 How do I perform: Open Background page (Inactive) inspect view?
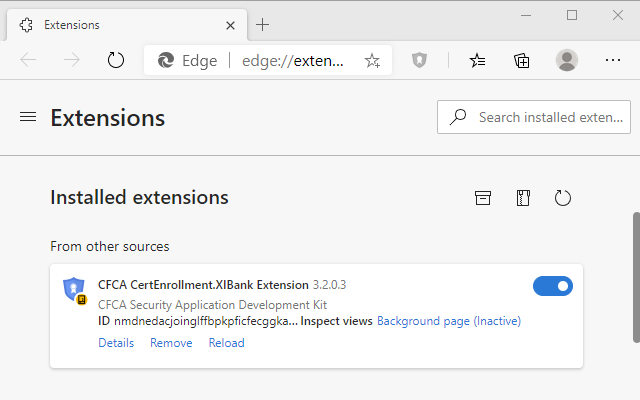(x=449, y=321)
